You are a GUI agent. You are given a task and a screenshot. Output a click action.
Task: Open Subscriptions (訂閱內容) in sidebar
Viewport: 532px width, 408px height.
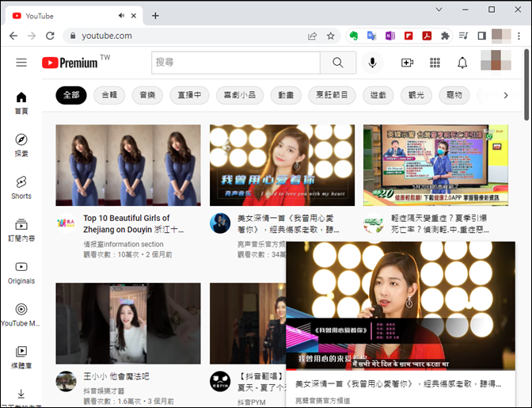(x=21, y=230)
